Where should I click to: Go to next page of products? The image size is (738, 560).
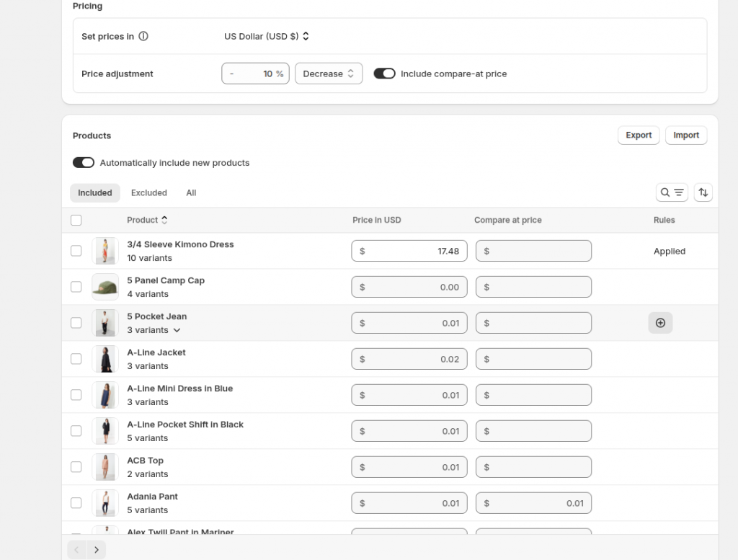[x=97, y=550]
